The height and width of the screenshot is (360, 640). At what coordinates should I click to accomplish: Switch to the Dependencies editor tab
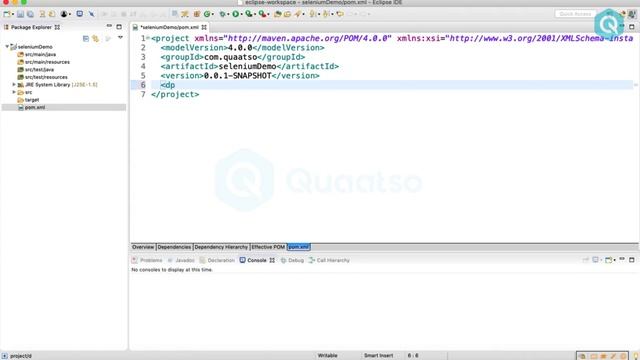pos(174,247)
